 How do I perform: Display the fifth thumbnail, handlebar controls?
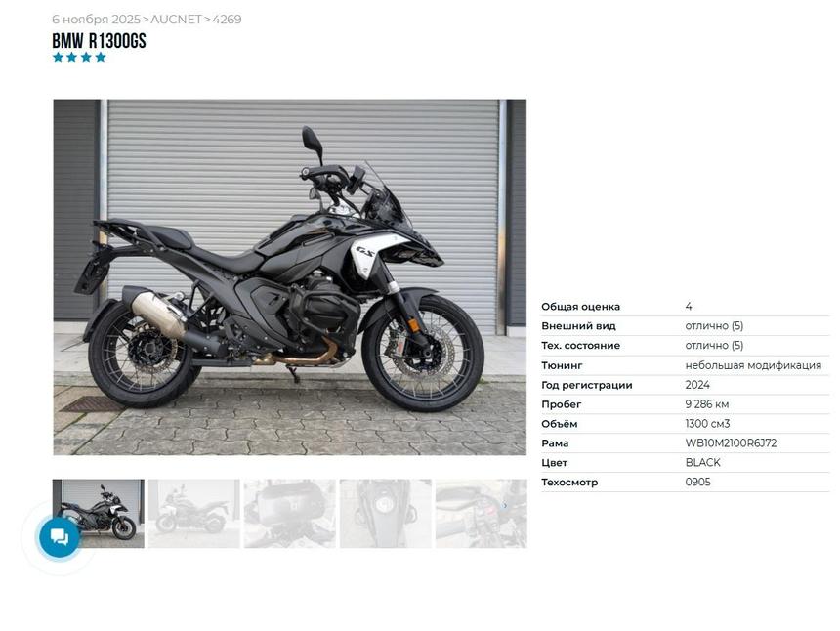pyautogui.click(x=482, y=513)
